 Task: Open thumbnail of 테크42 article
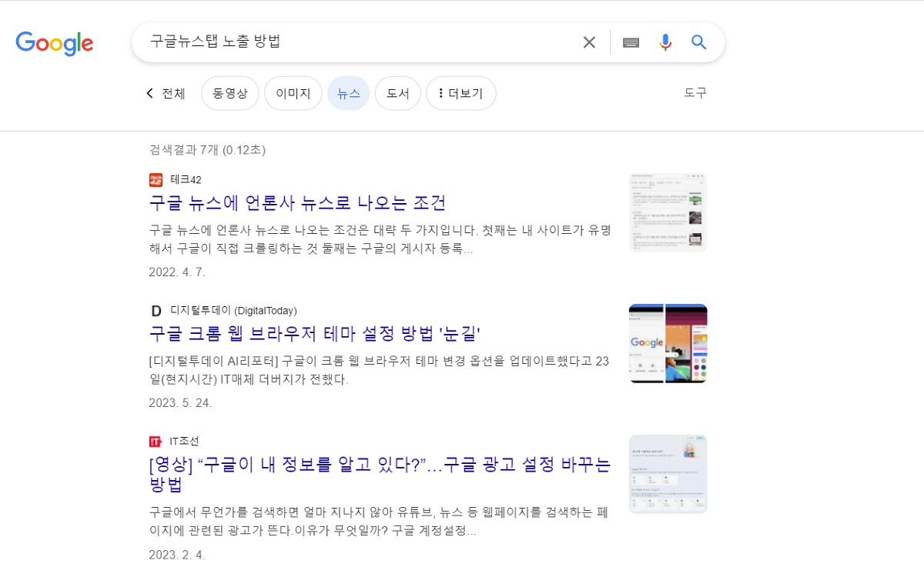coord(668,212)
